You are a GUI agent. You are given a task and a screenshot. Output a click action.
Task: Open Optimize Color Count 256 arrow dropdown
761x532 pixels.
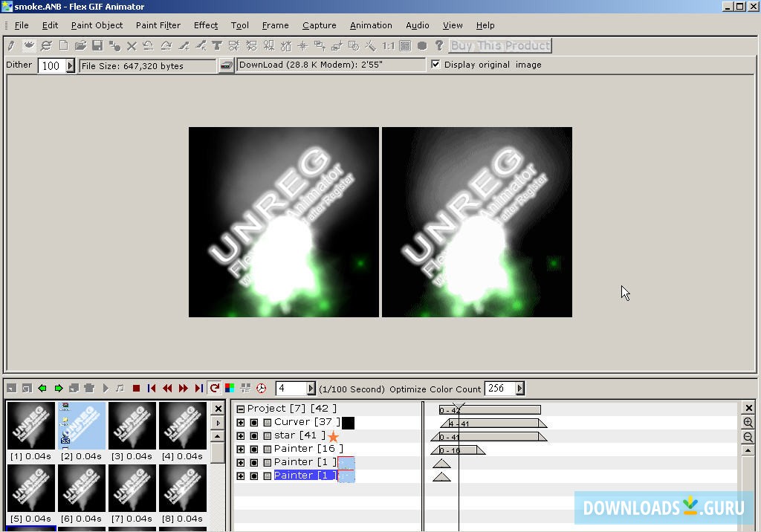pyautogui.click(x=519, y=389)
